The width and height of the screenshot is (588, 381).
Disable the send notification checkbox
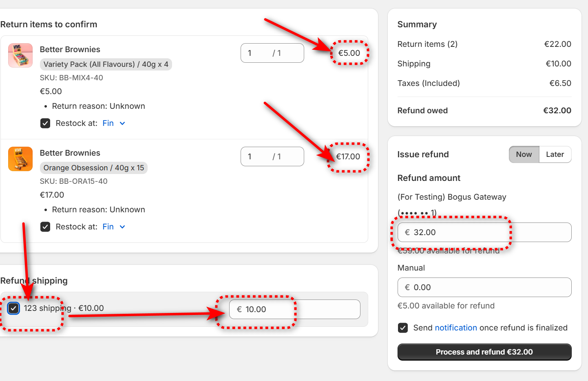point(403,328)
